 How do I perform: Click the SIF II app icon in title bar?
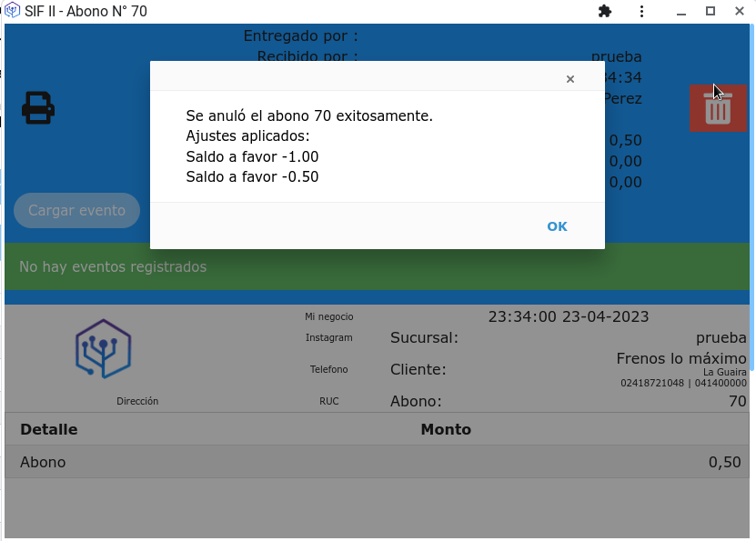tap(13, 12)
